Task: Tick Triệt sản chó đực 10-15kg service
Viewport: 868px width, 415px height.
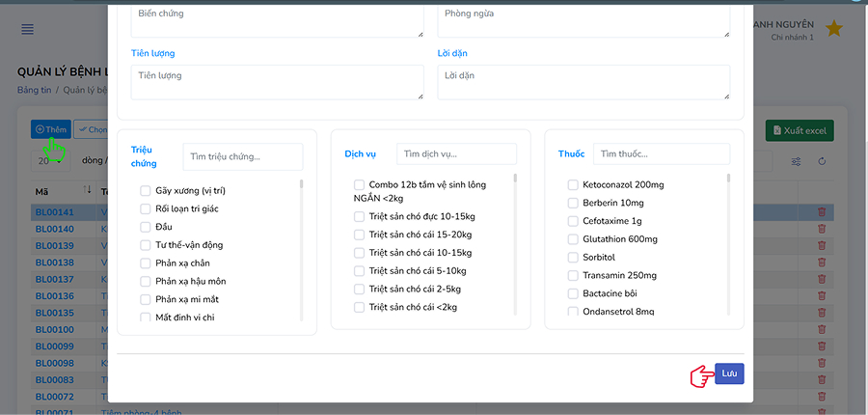Action: pos(360,216)
